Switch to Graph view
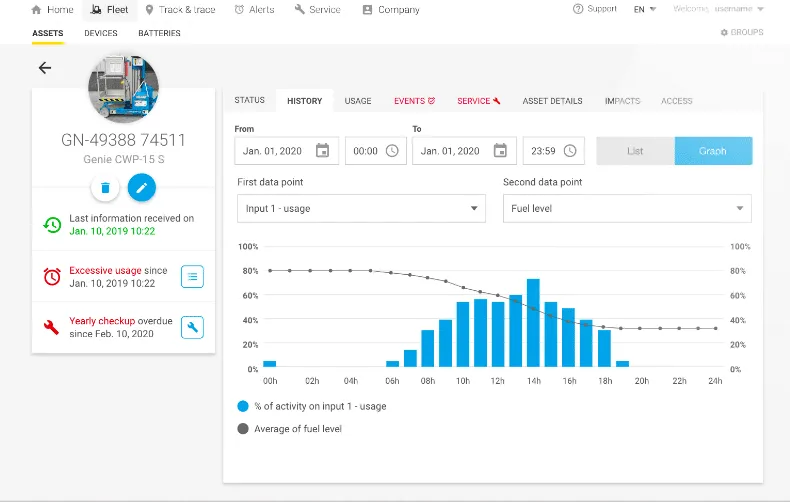Viewport: 790px width, 502px height. (x=713, y=151)
